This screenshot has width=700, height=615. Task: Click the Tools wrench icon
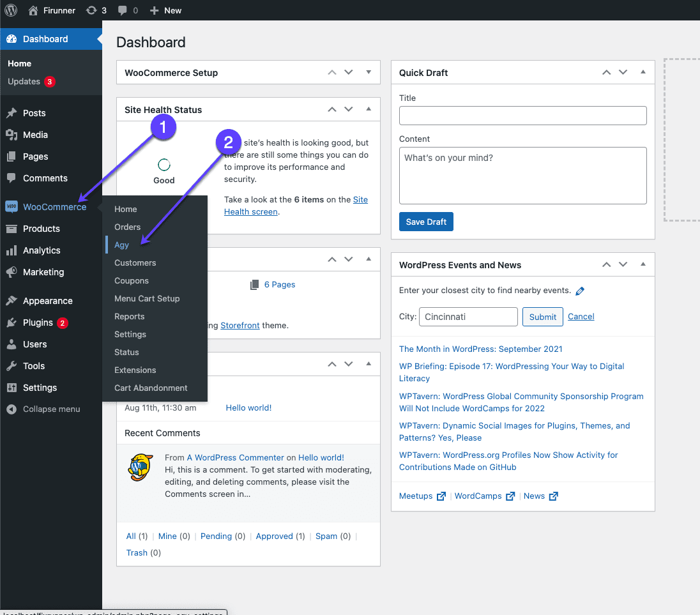[x=11, y=366]
